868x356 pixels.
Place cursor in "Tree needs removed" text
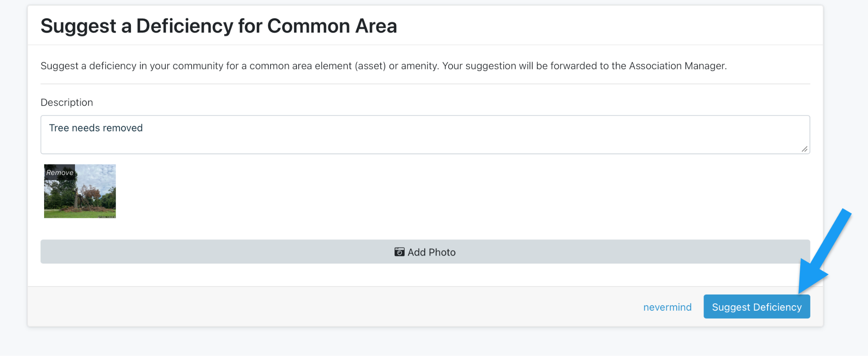[x=96, y=128]
